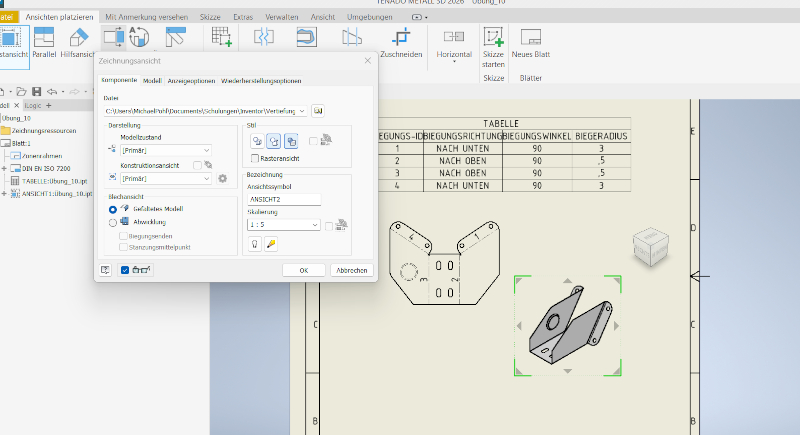Select the Abwicklung radio button
The height and width of the screenshot is (435, 800).
point(113,222)
